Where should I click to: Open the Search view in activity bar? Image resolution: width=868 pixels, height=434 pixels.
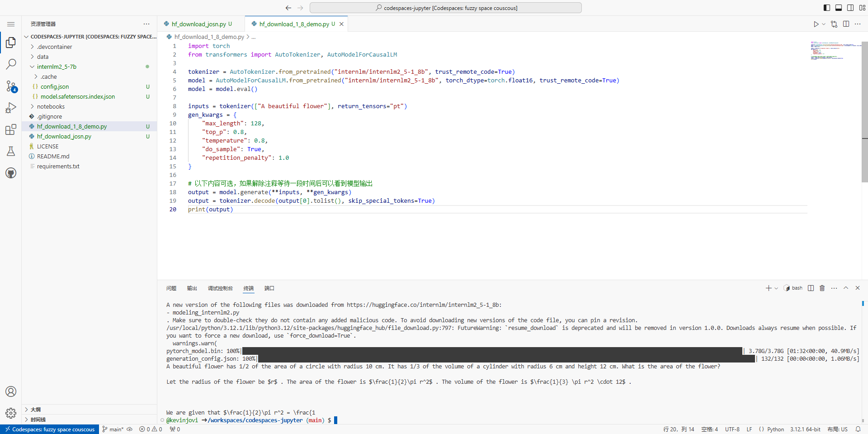click(11, 64)
